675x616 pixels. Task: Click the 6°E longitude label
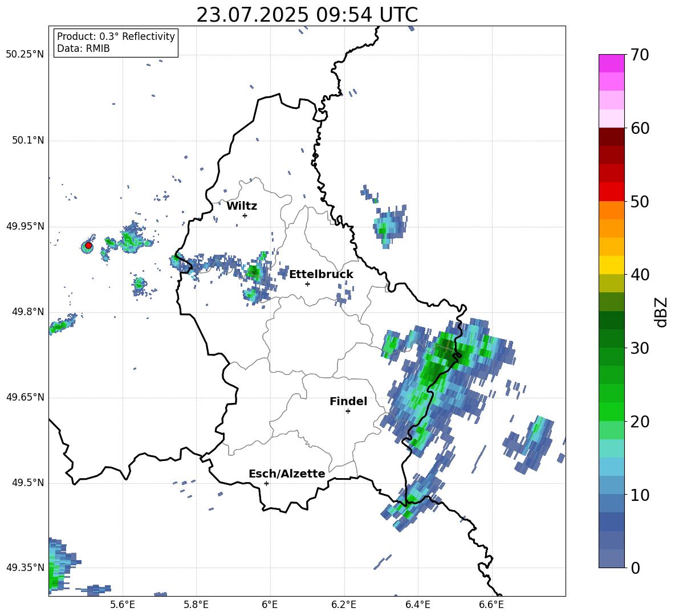tap(270, 605)
